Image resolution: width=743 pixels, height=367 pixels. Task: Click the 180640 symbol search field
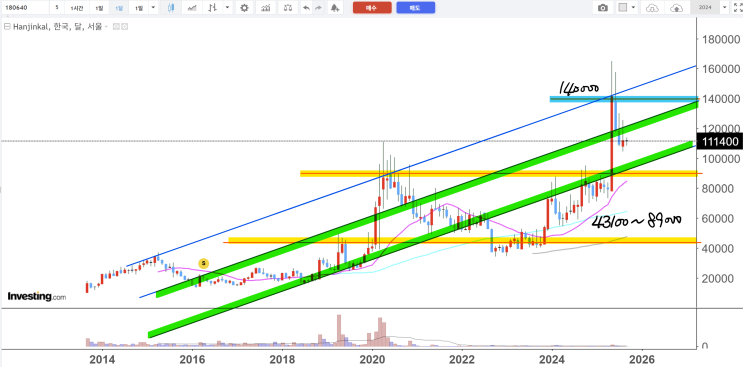[x=25, y=8]
